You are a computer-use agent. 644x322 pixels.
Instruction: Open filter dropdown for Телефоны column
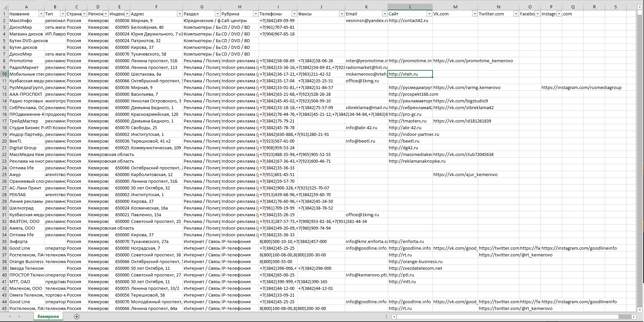294,14
